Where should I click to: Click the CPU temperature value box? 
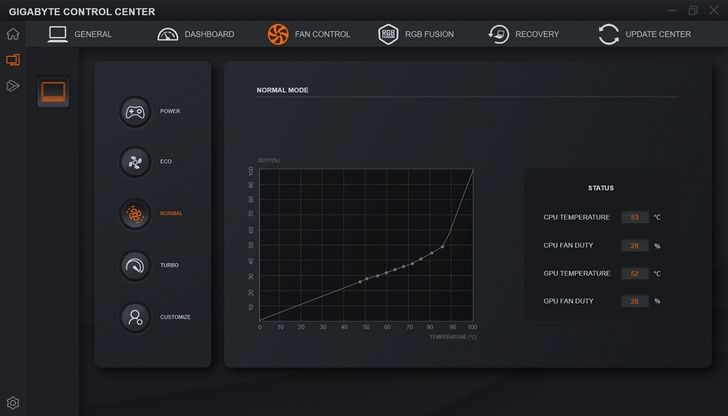pos(634,217)
